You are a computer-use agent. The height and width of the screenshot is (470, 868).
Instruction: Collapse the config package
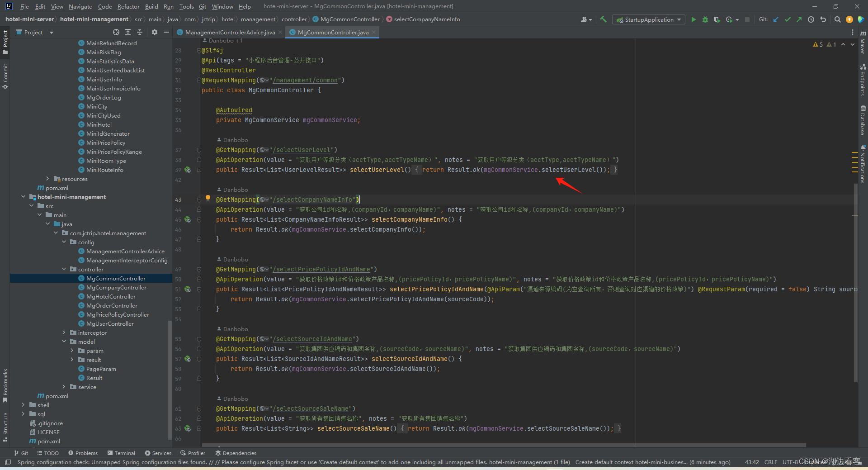coord(64,242)
